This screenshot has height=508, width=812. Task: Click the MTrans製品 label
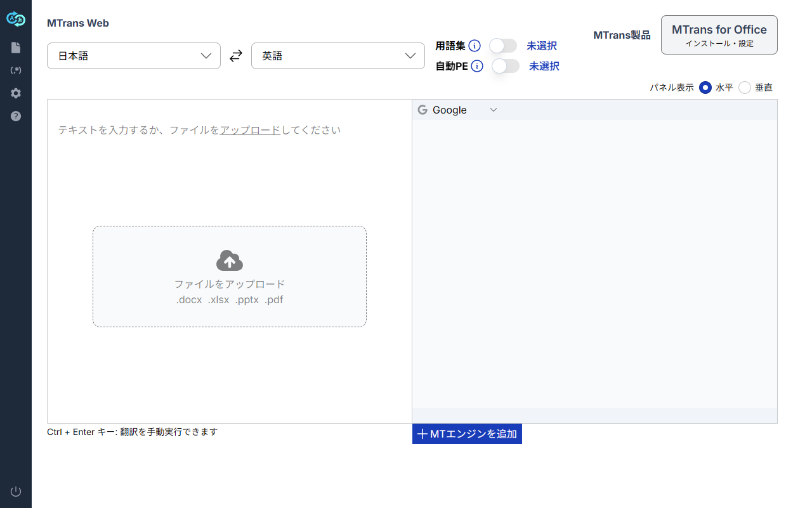pos(622,36)
